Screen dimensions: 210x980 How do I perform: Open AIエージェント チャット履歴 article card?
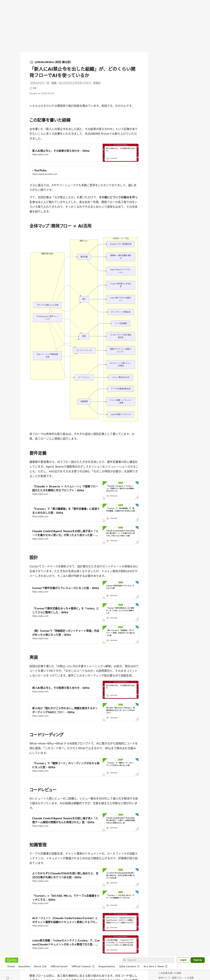click(x=84, y=922)
